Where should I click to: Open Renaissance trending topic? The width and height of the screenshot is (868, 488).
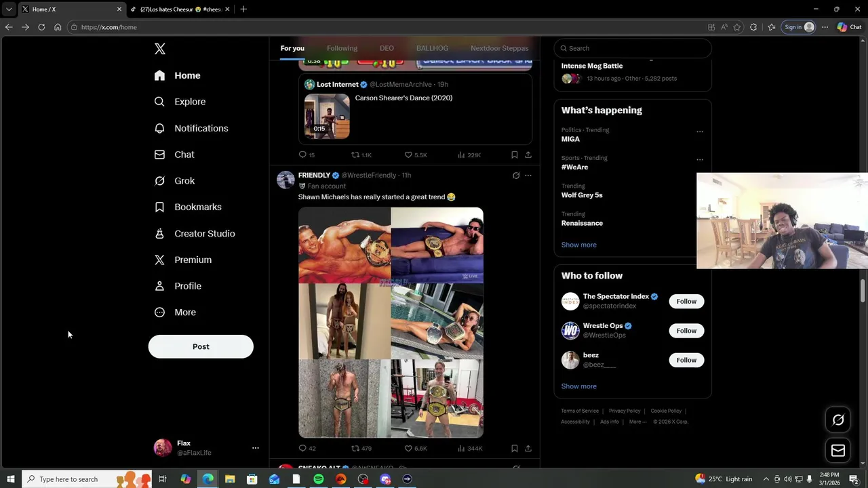(x=582, y=223)
